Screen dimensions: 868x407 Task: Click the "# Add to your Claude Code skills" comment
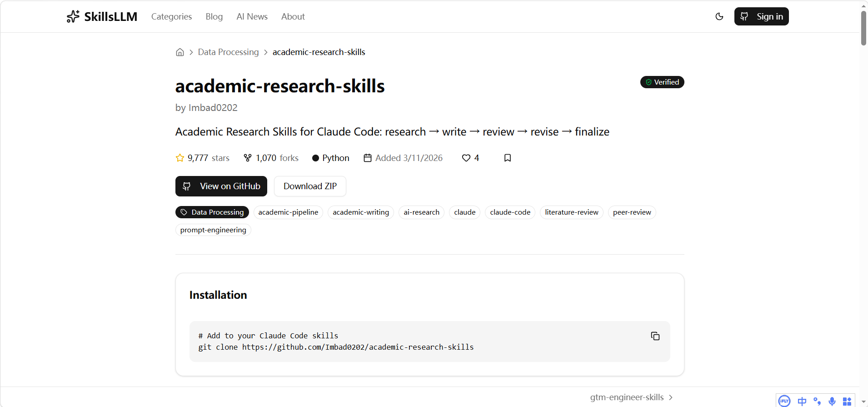point(268,336)
